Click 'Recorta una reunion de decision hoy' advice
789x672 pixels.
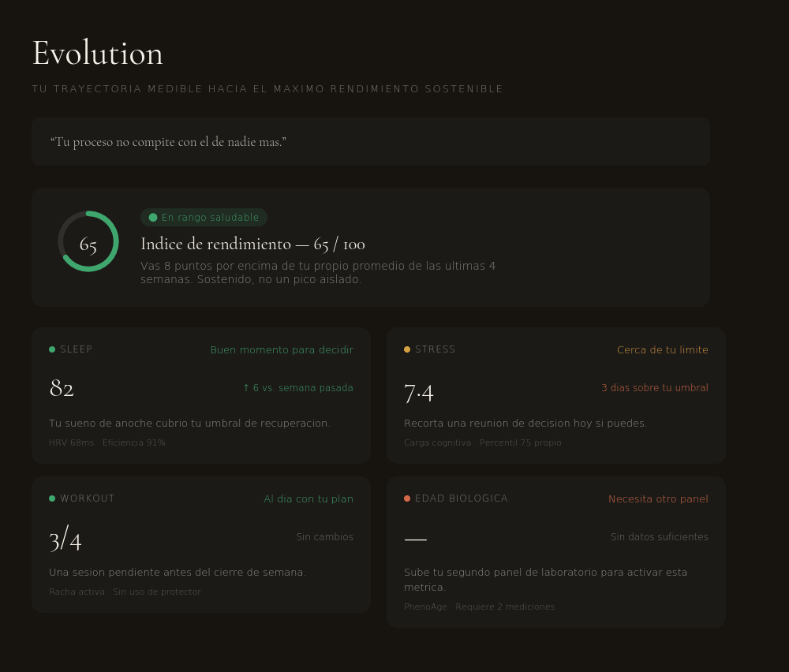525,423
